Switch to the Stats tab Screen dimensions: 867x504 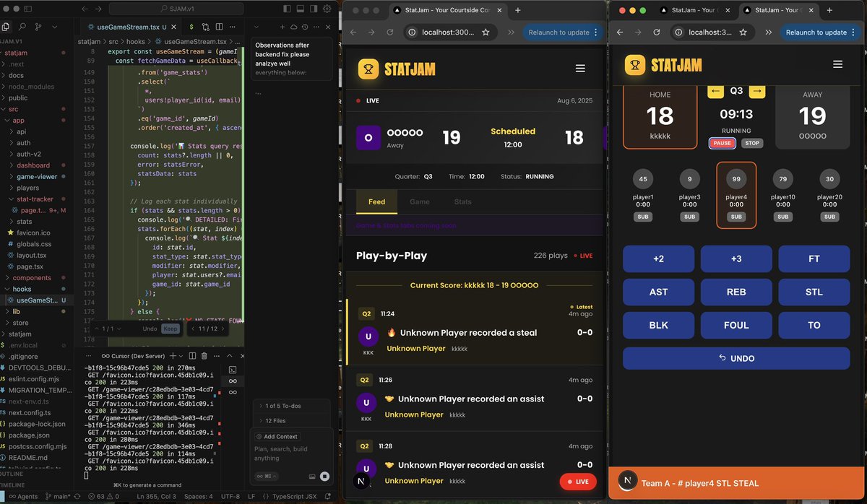(463, 202)
